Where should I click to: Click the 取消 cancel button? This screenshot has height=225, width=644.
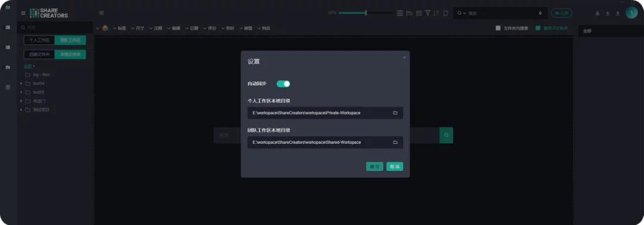(395, 167)
